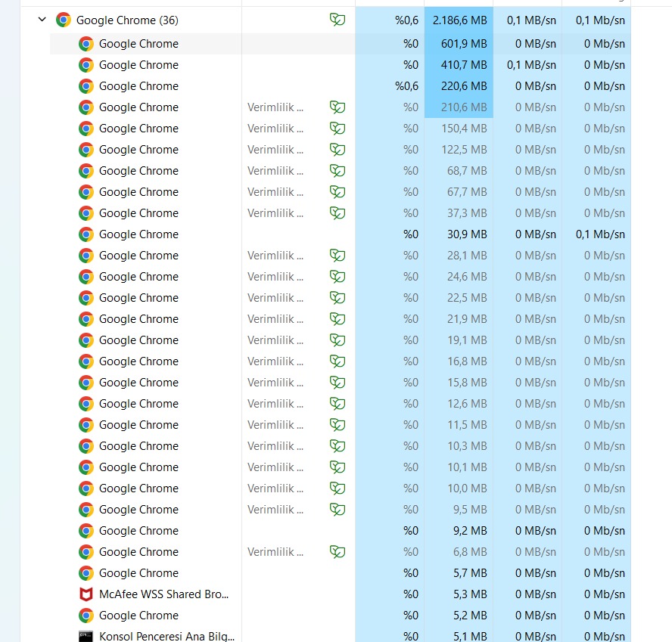
Task: Click the Chrome icon in the 5,2 MB row
Action: point(86,616)
